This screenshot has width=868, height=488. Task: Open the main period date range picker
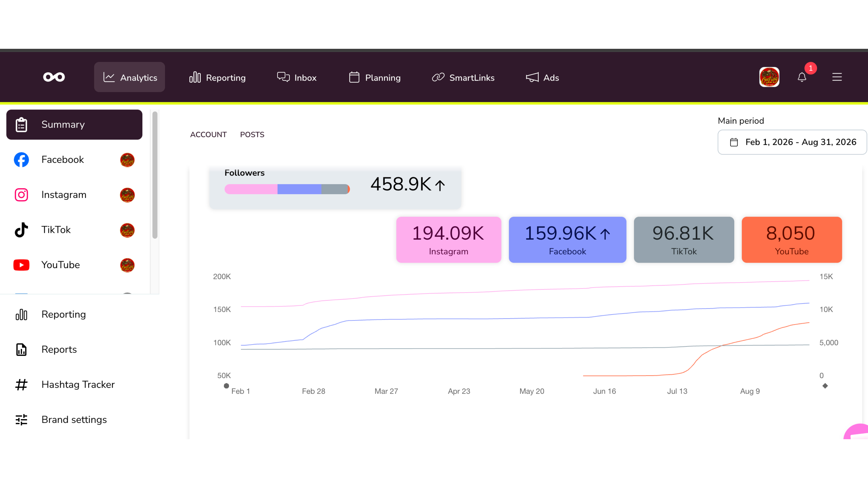coord(792,142)
